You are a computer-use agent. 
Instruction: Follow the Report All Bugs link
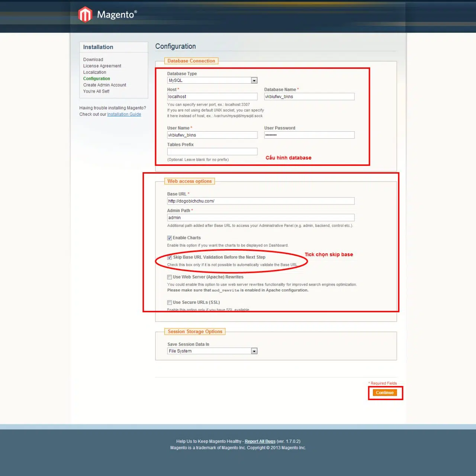pos(260,441)
